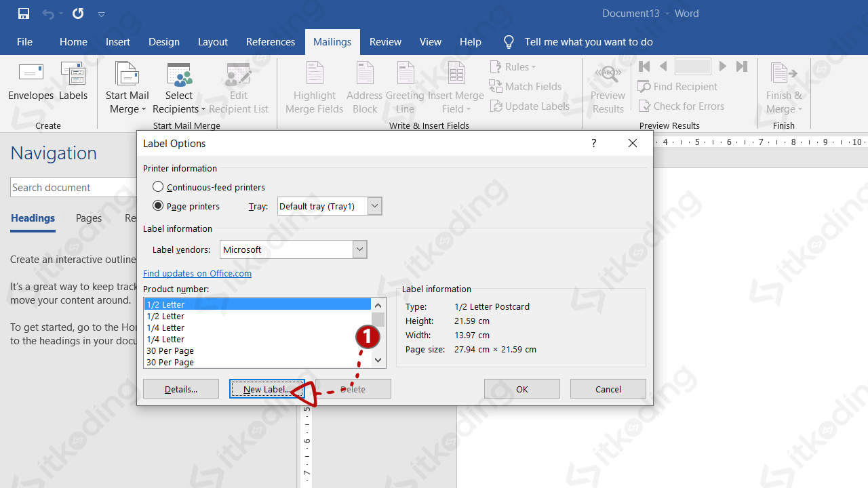The height and width of the screenshot is (488, 868).
Task: Open Select Recipients menu
Action: coord(179,89)
